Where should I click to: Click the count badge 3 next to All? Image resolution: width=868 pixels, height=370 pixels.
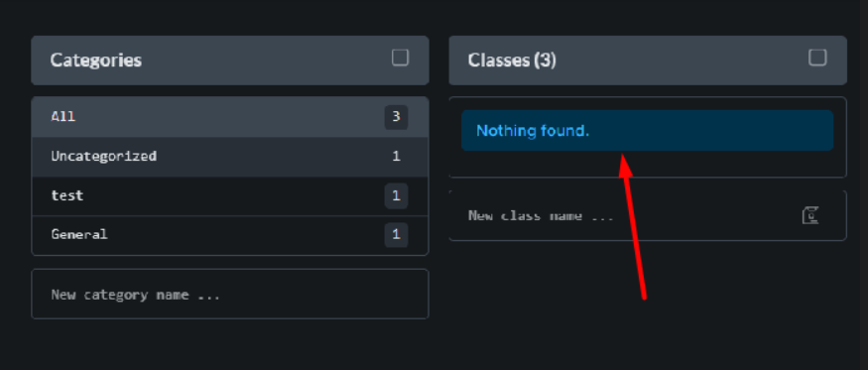coord(396,117)
